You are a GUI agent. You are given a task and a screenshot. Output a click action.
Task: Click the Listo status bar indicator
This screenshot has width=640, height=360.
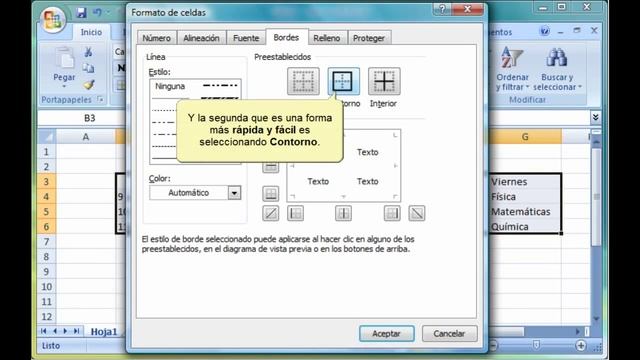click(x=51, y=346)
